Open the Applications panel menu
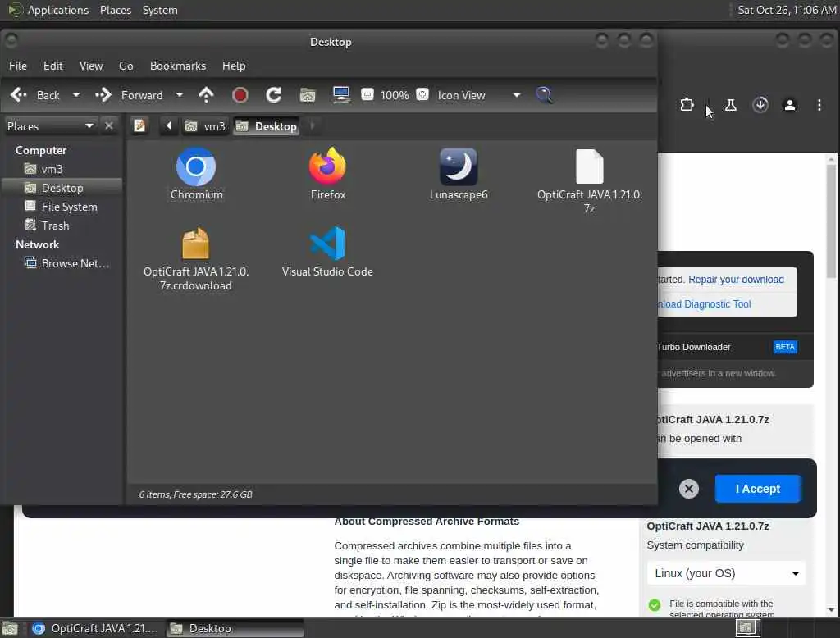The width and height of the screenshot is (840, 638). (x=48, y=10)
